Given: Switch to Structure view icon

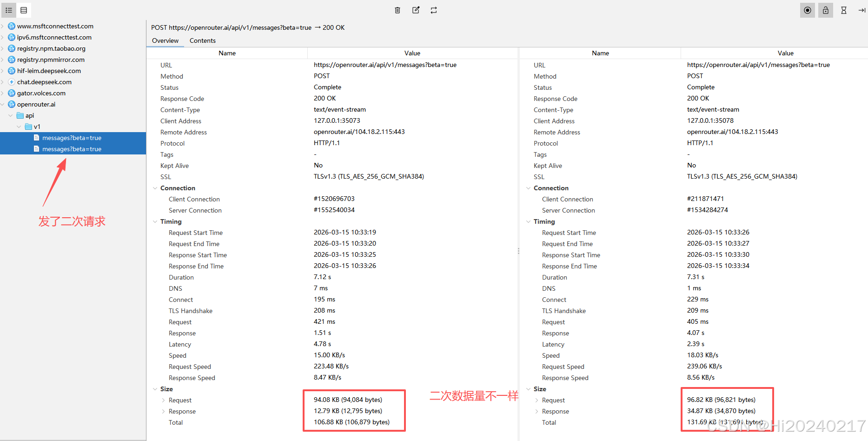Looking at the screenshot, I should pos(9,10).
